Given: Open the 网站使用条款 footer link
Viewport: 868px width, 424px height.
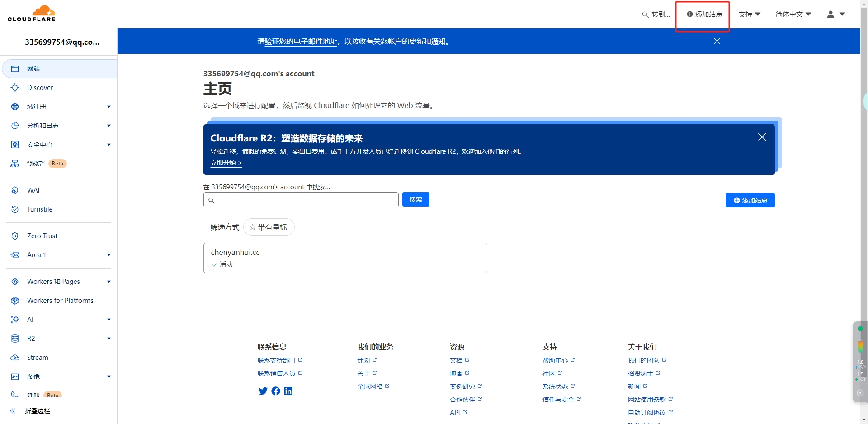Looking at the screenshot, I should (651, 400).
